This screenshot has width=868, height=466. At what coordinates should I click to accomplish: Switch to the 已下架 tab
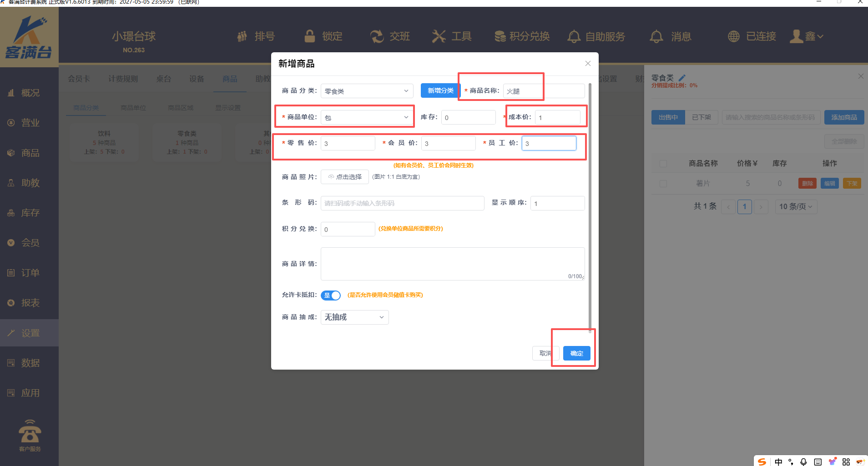tap(701, 117)
